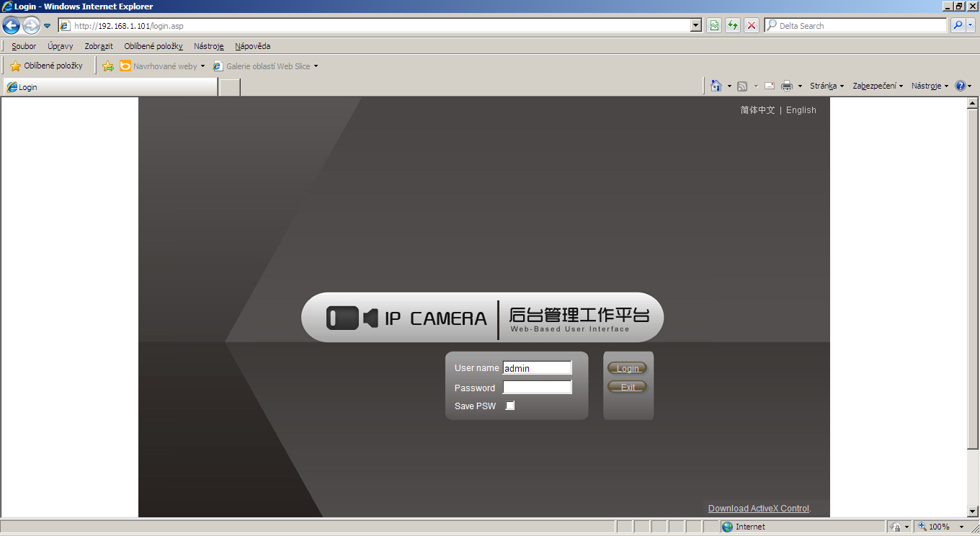The width and height of the screenshot is (980, 536).
Task: Open the Stránka command menu
Action: tap(827, 86)
